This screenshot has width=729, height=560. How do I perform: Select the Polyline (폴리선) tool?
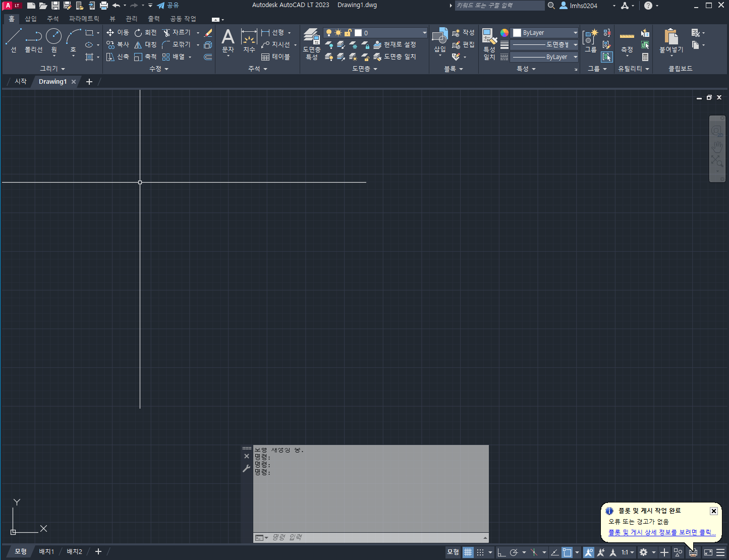pos(34,40)
